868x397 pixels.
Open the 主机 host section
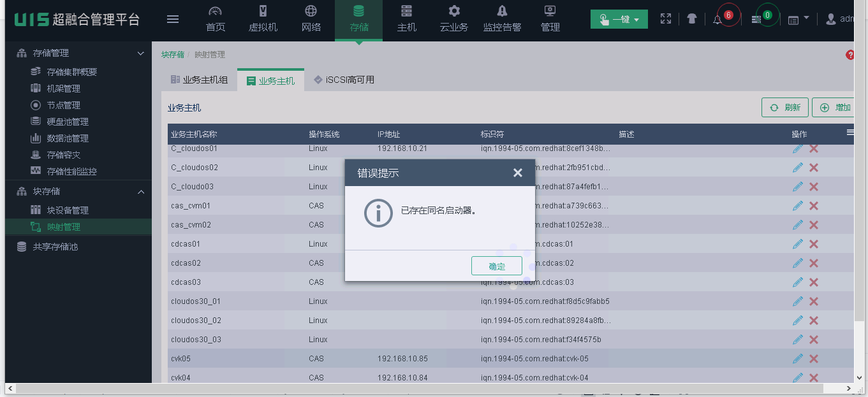coord(407,19)
